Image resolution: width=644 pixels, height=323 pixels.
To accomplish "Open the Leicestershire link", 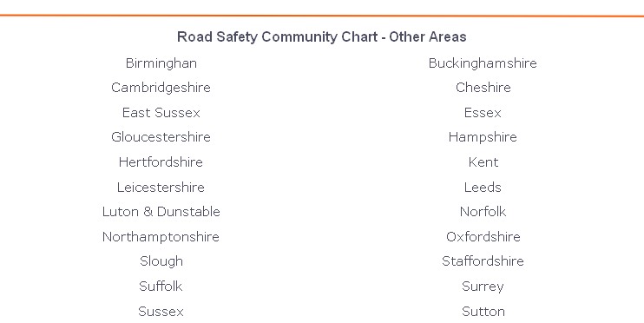I will coord(161,187).
